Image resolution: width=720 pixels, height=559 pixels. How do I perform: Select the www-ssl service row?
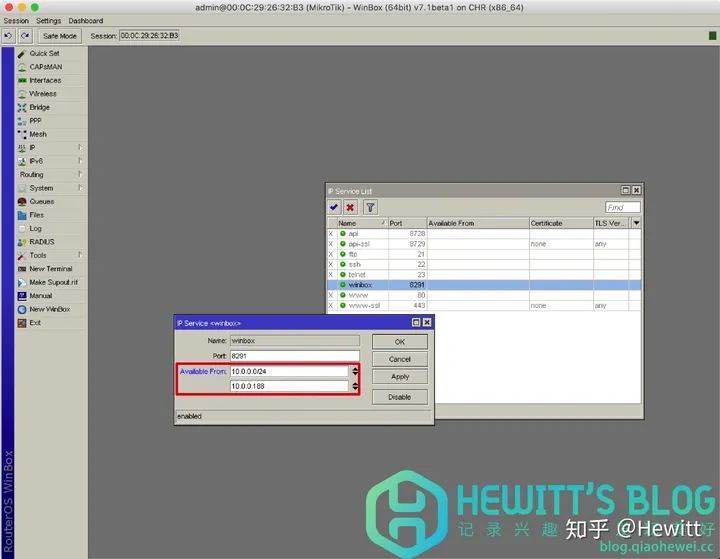click(x=484, y=305)
